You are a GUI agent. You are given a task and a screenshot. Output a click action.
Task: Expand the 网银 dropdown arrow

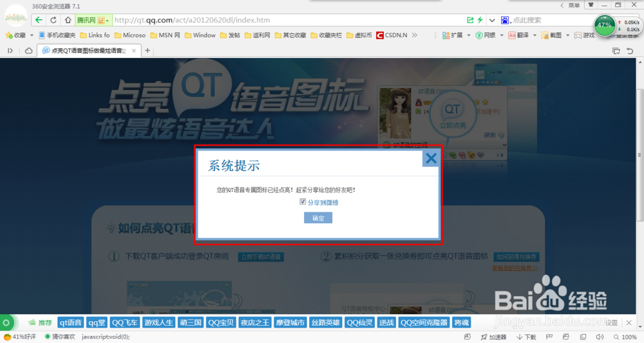502,35
